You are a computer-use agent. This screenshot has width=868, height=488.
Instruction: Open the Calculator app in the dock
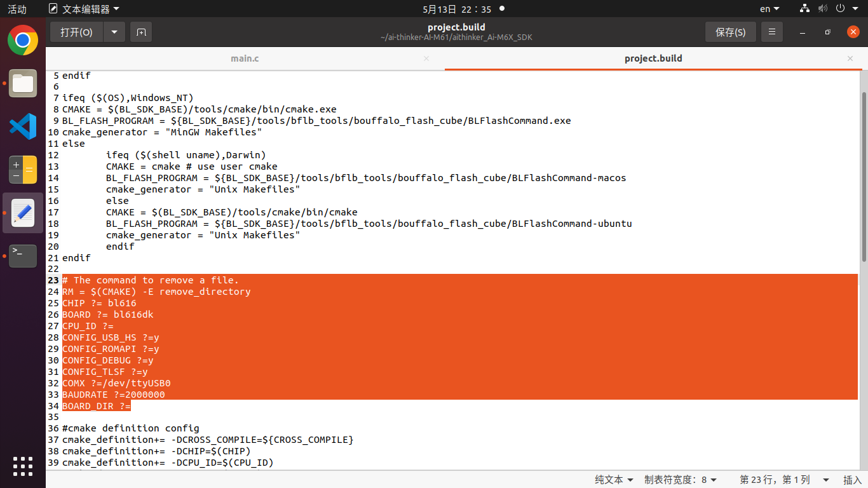click(23, 170)
